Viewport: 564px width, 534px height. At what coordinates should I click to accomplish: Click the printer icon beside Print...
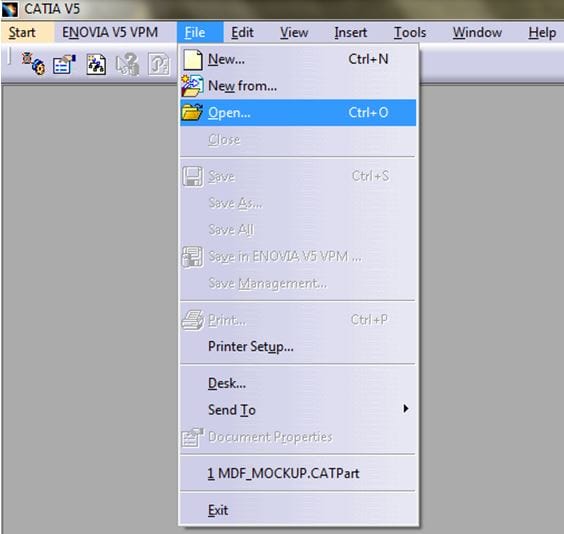coord(192,320)
